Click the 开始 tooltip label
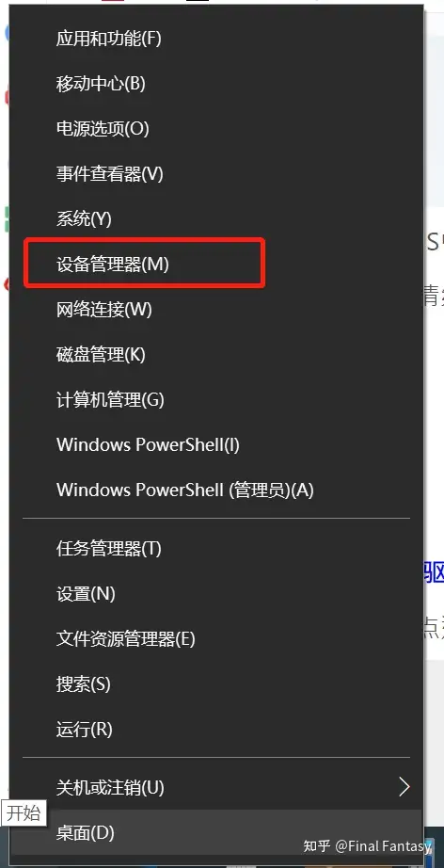 [24, 813]
